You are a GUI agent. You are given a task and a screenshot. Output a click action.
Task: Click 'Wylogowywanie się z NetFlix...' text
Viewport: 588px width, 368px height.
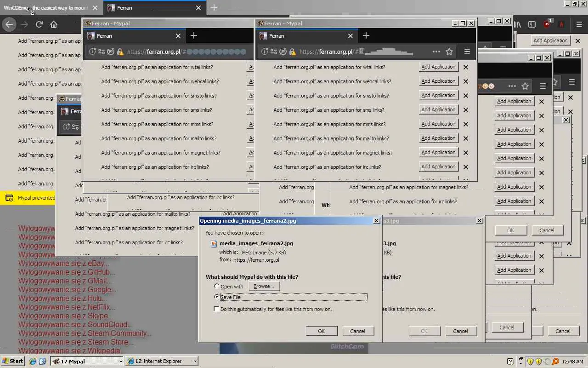tap(67, 307)
